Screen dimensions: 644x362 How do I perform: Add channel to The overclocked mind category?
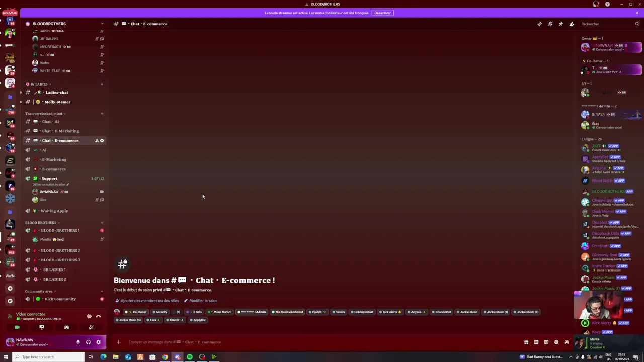102,114
